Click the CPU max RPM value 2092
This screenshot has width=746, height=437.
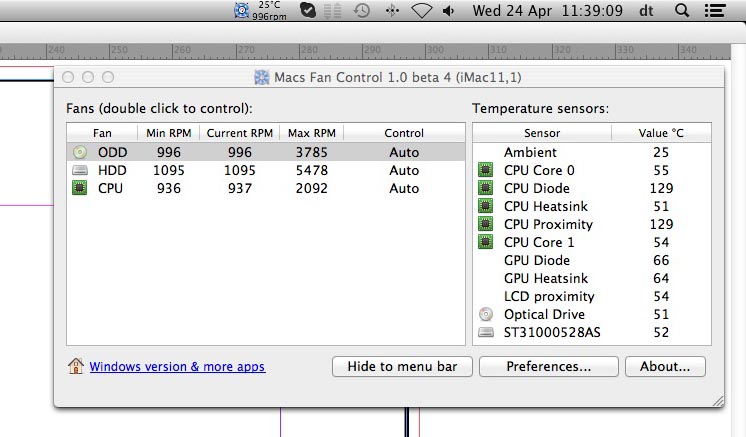(312, 188)
